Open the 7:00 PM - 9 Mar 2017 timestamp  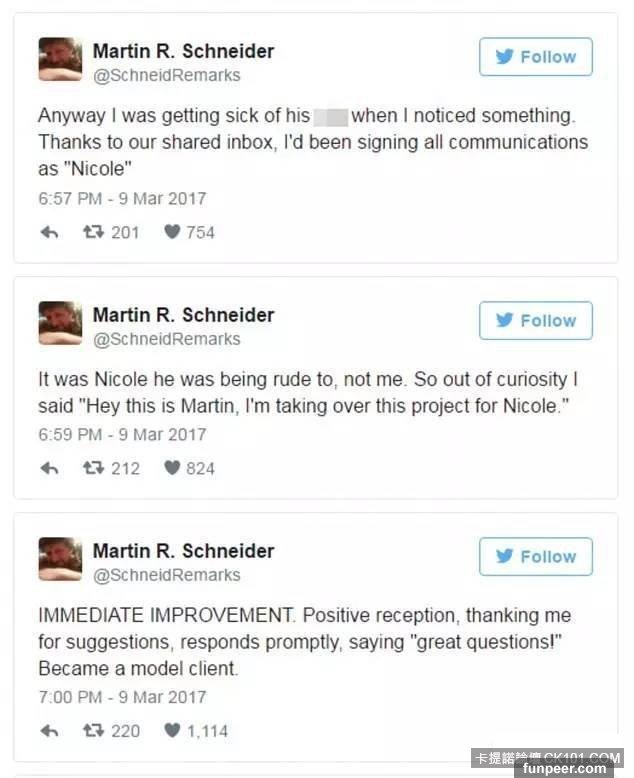click(x=122, y=696)
